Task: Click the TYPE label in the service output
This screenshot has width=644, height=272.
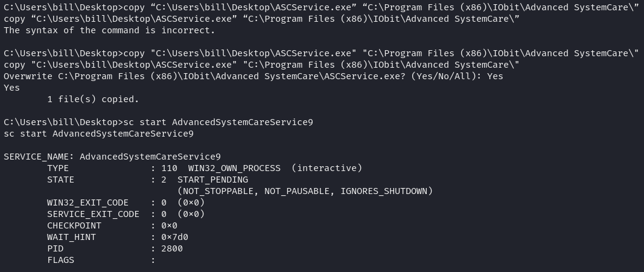Action: (58, 168)
